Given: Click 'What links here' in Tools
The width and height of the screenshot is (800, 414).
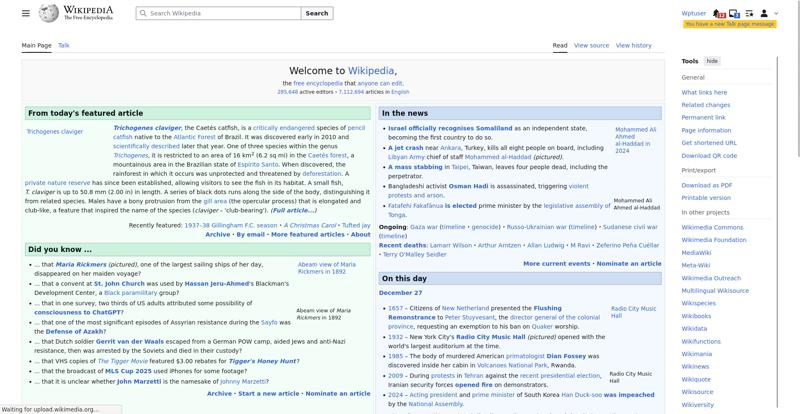Looking at the screenshot, I should (x=704, y=92).
